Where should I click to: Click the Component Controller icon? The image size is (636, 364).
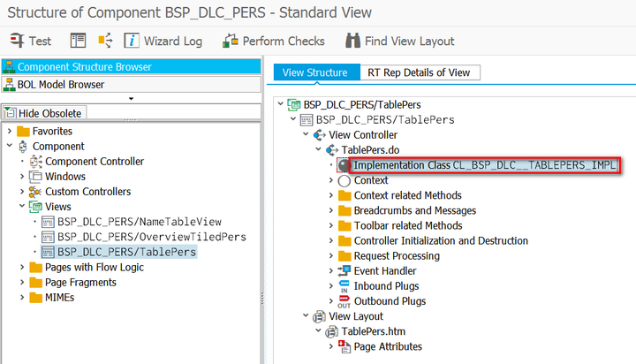pos(35,162)
